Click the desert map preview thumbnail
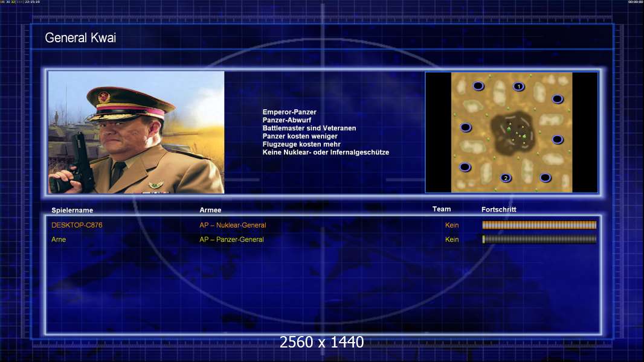644x362 pixels. [512, 132]
